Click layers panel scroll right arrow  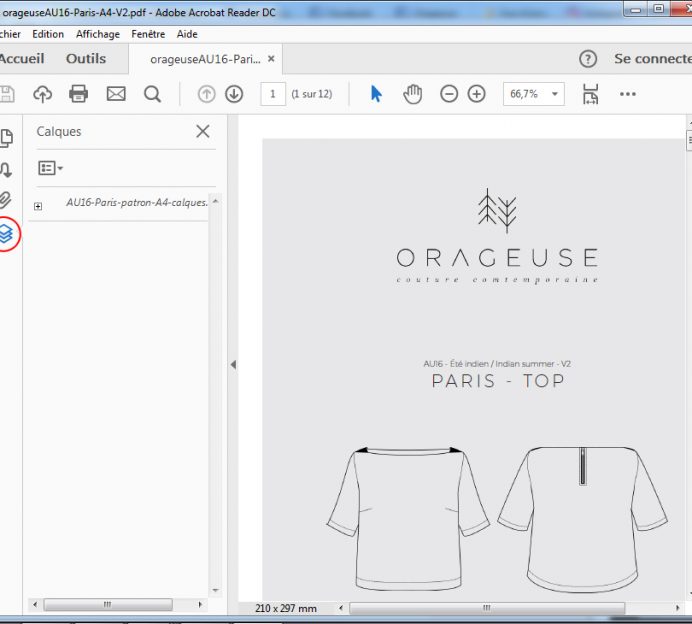click(200, 605)
